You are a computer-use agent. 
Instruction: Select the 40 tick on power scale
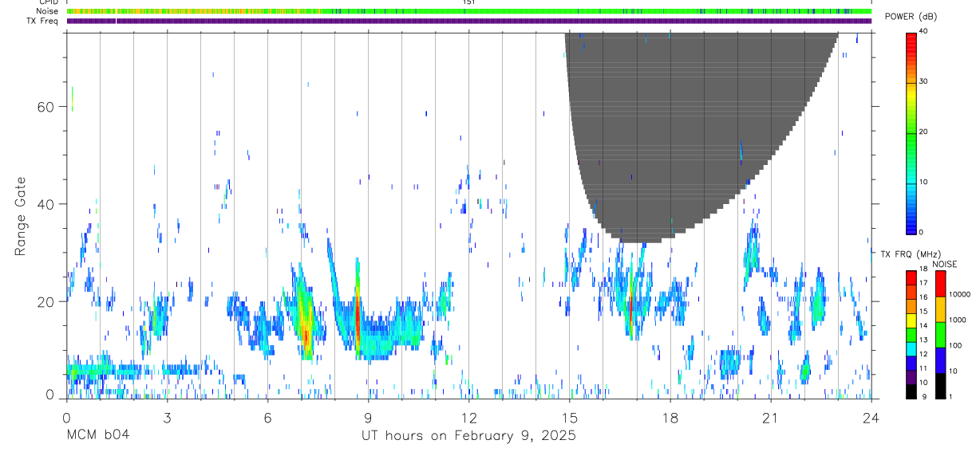[923, 31]
